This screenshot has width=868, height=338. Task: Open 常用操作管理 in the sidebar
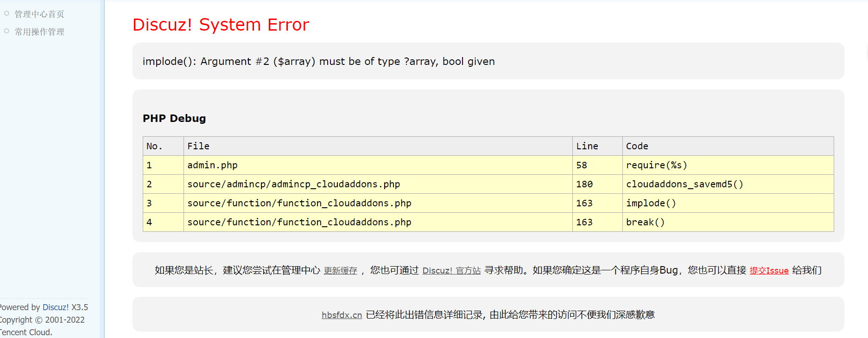(x=39, y=32)
